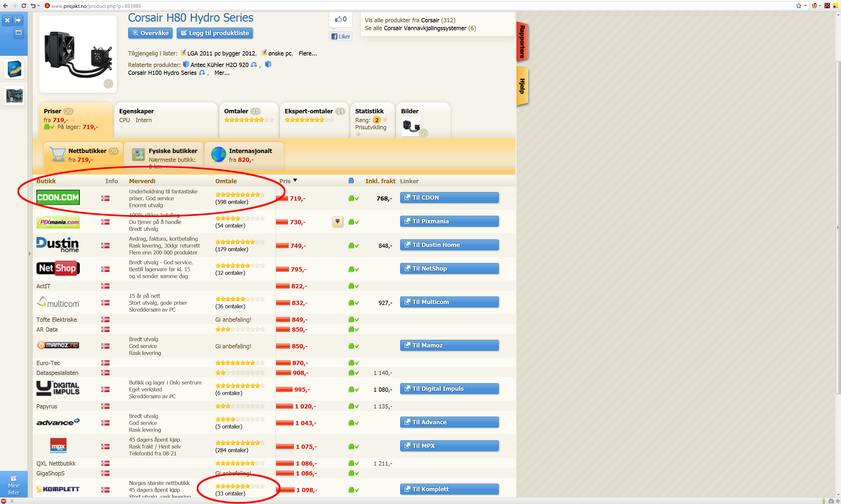This screenshot has width=841, height=504.
Task: Compare icon next to Antec Kühler H2O 920
Action: tap(254, 65)
